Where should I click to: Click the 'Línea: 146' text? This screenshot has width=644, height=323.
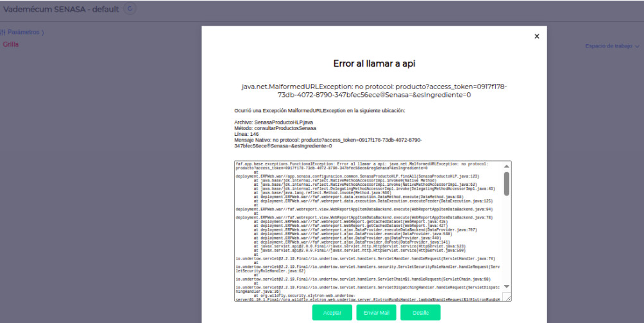[247, 133]
